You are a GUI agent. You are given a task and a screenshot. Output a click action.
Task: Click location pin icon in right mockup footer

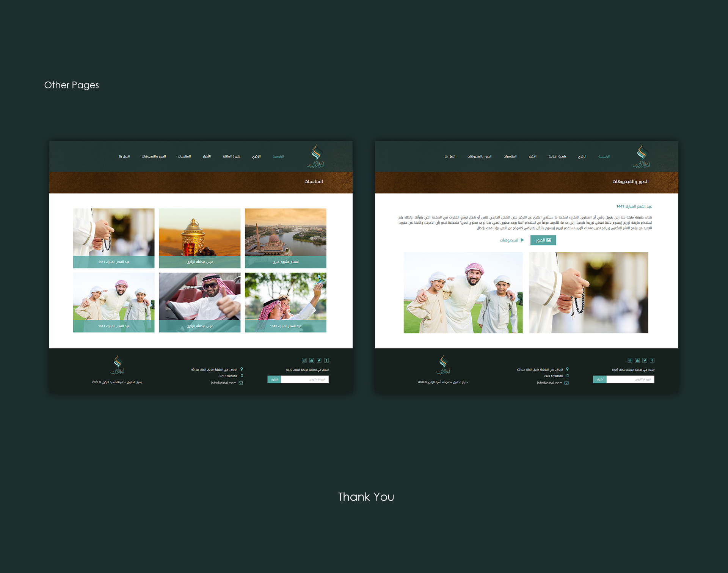click(567, 369)
